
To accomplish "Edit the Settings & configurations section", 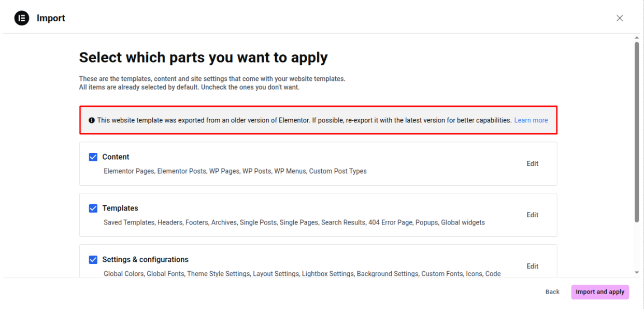I will click(533, 266).
